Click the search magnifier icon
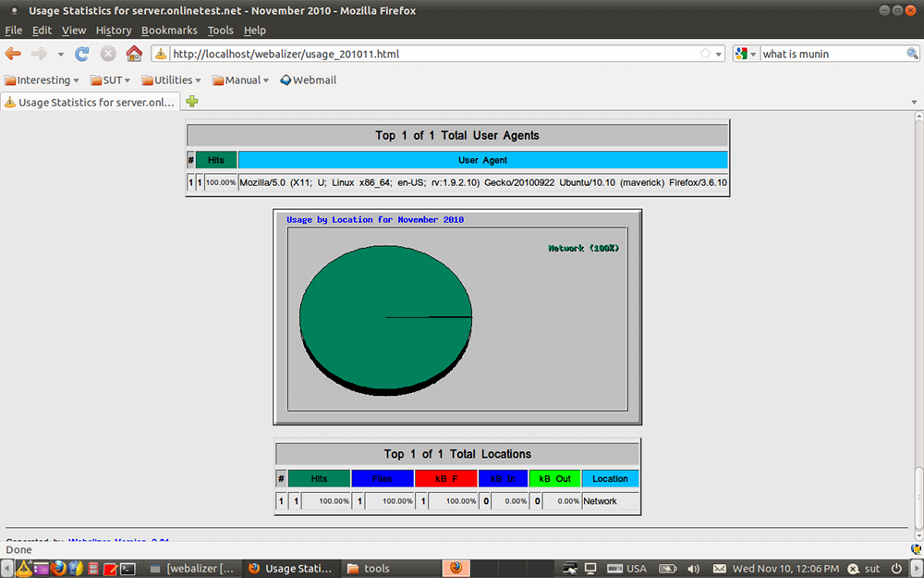Image resolution: width=924 pixels, height=578 pixels. coord(912,54)
